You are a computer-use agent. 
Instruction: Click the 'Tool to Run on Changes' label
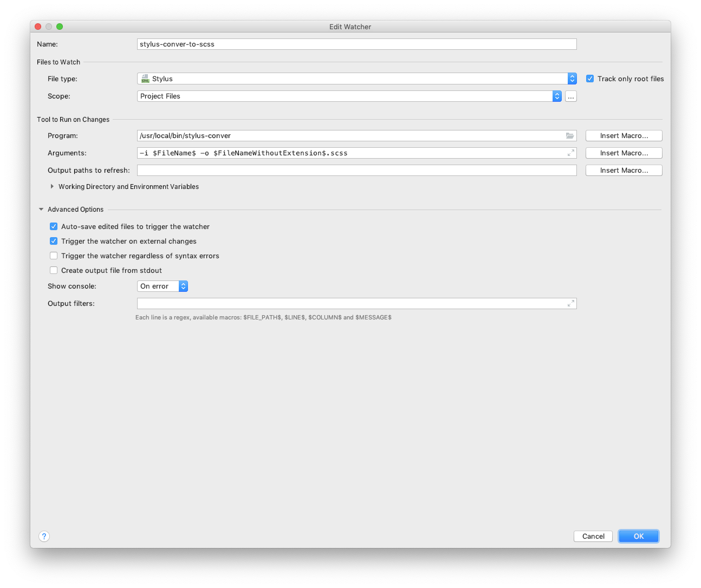coord(73,120)
